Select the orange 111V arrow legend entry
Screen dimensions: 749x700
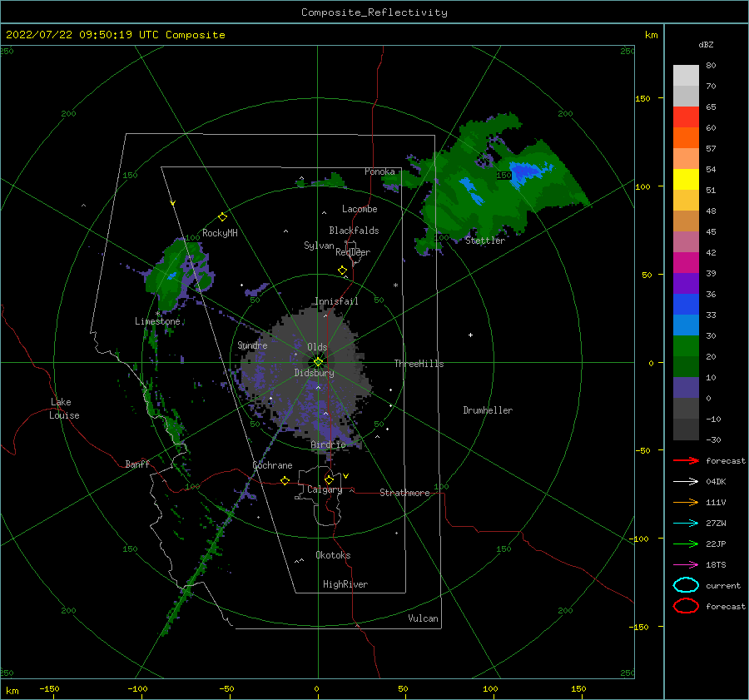[686, 502]
